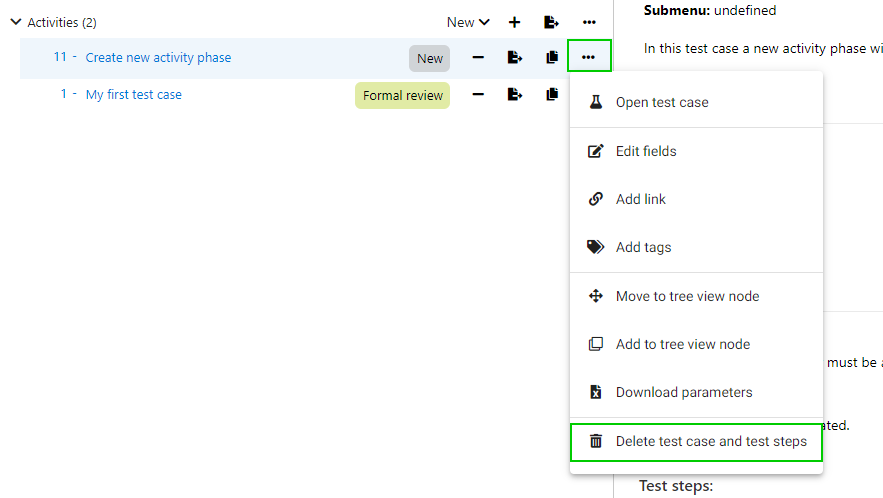This screenshot has height=498, width=883.
Task: Click minus icon on Create new activity phase row
Action: [x=478, y=58]
